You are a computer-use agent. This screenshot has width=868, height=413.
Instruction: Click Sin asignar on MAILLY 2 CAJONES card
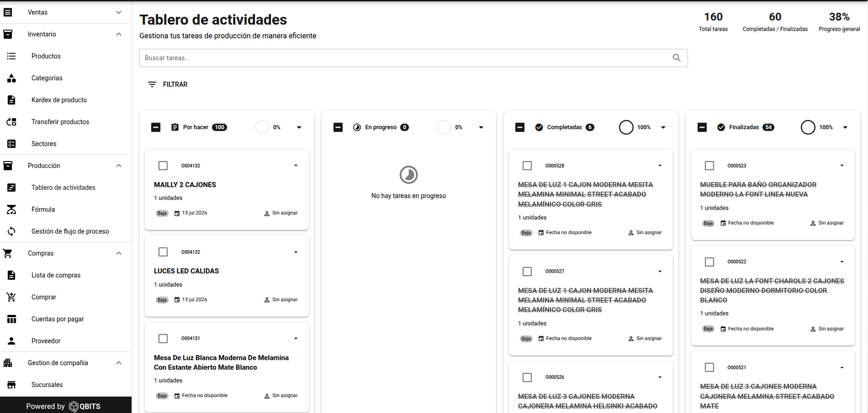click(281, 213)
